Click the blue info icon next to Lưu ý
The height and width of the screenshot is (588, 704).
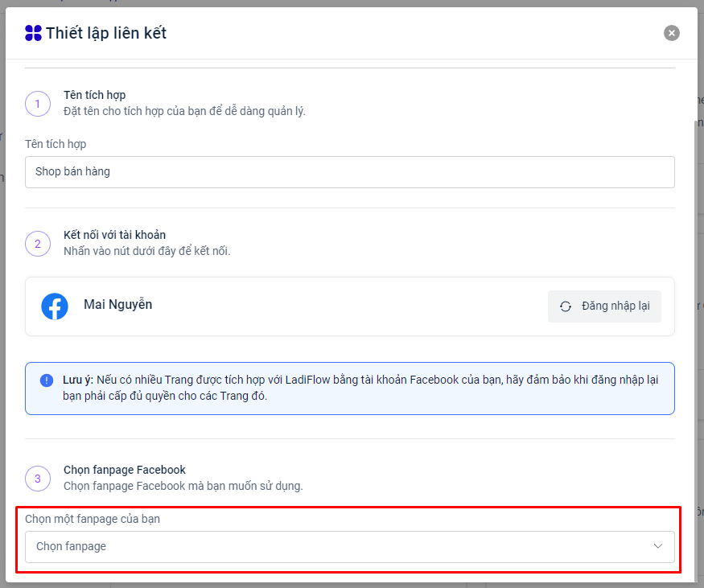[x=47, y=380]
